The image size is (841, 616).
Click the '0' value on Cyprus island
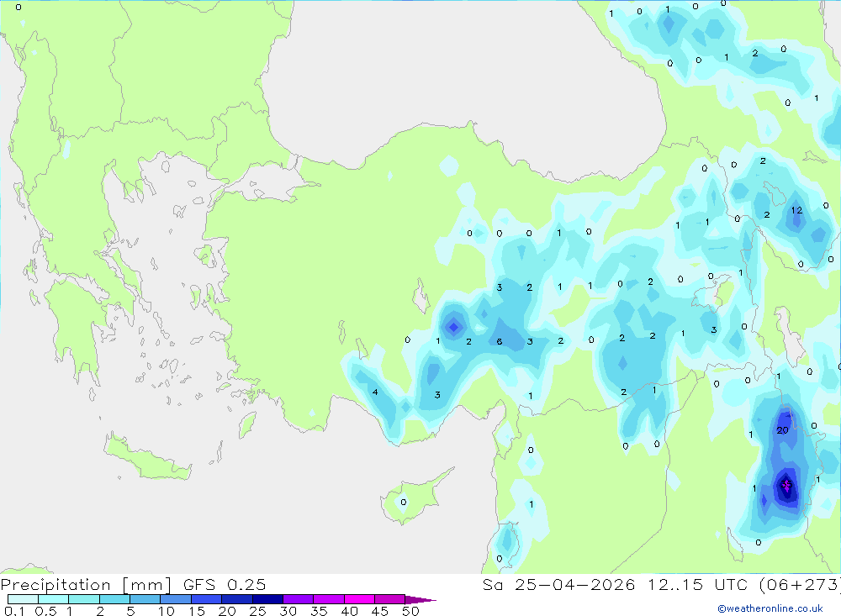(x=404, y=503)
